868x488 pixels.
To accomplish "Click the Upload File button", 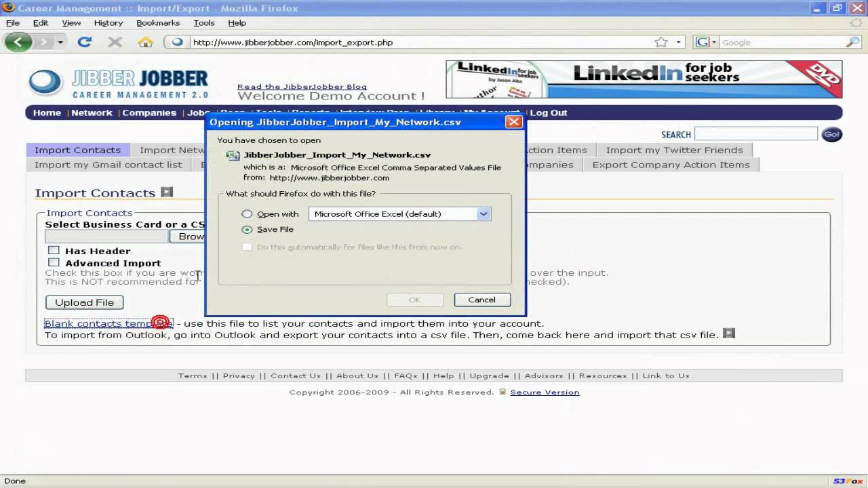I will coord(84,302).
